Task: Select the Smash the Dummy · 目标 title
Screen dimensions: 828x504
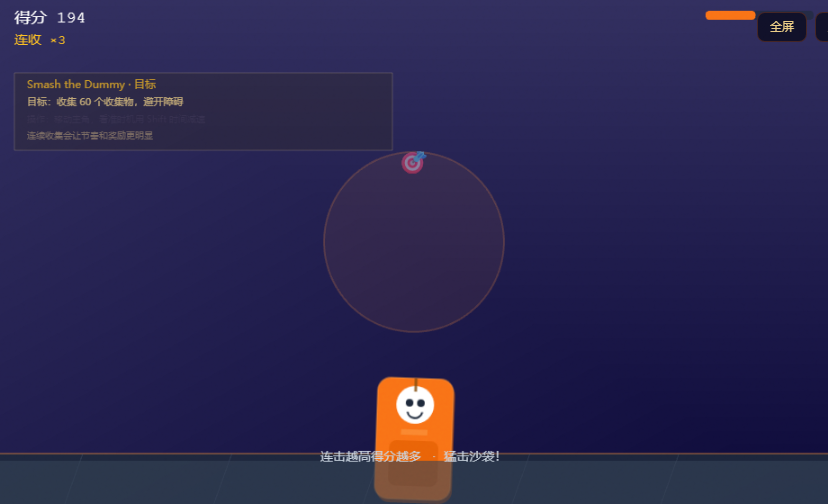Action: [91, 84]
